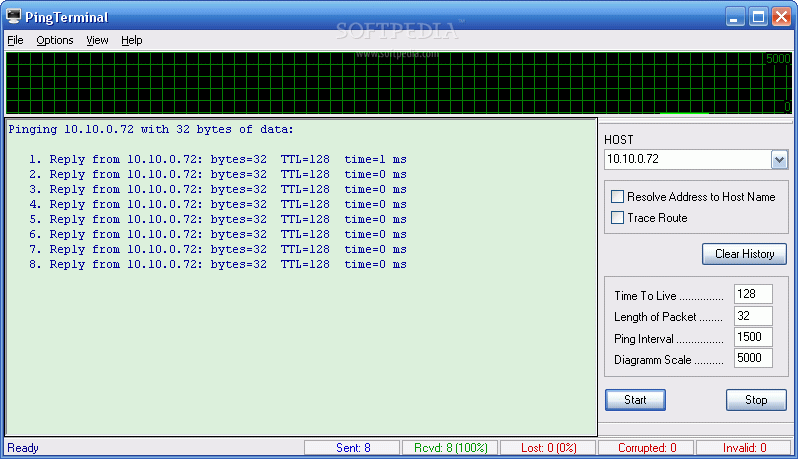Image resolution: width=798 pixels, height=459 pixels.
Task: Open the Options menu
Action: 54,40
